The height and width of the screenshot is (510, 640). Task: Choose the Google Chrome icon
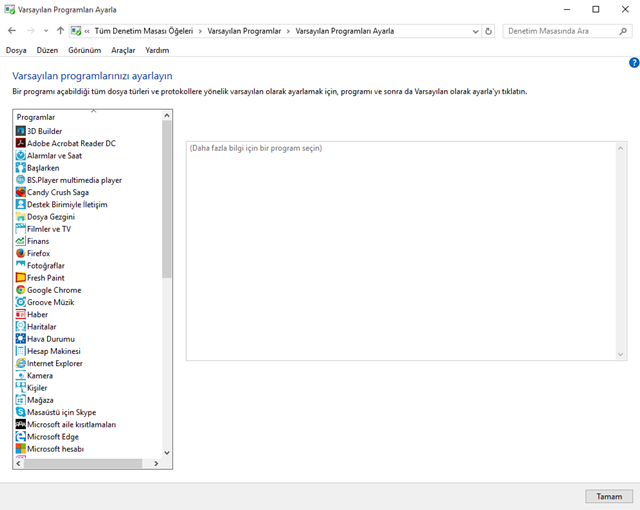pyautogui.click(x=20, y=290)
